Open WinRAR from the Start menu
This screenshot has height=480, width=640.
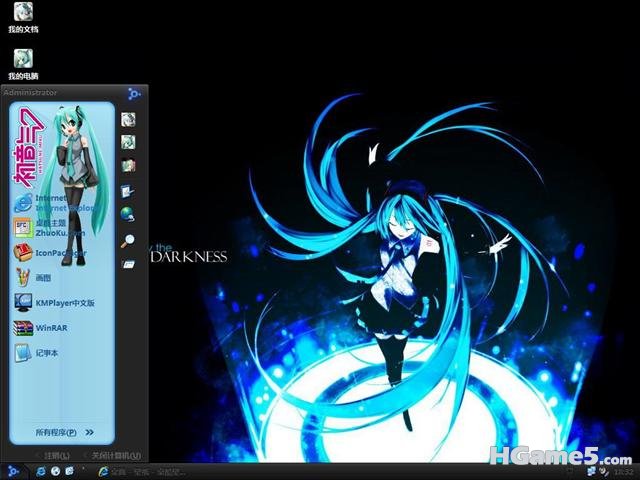point(40,328)
